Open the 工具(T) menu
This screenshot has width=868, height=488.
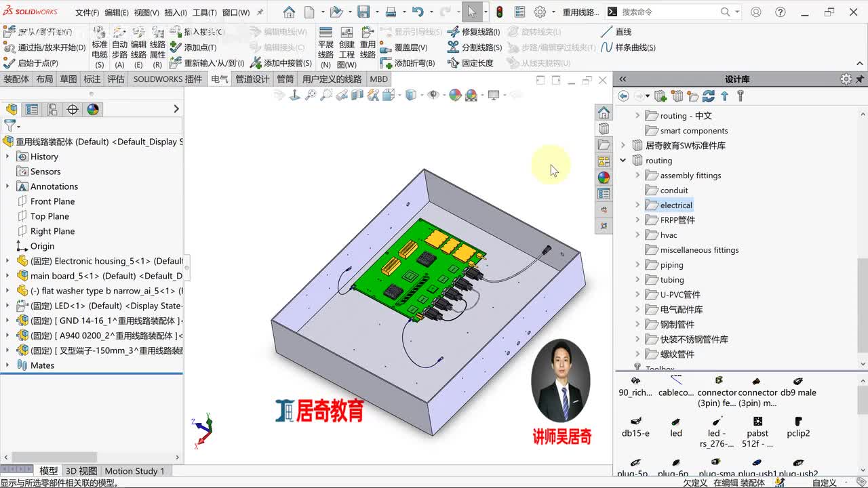tap(205, 13)
